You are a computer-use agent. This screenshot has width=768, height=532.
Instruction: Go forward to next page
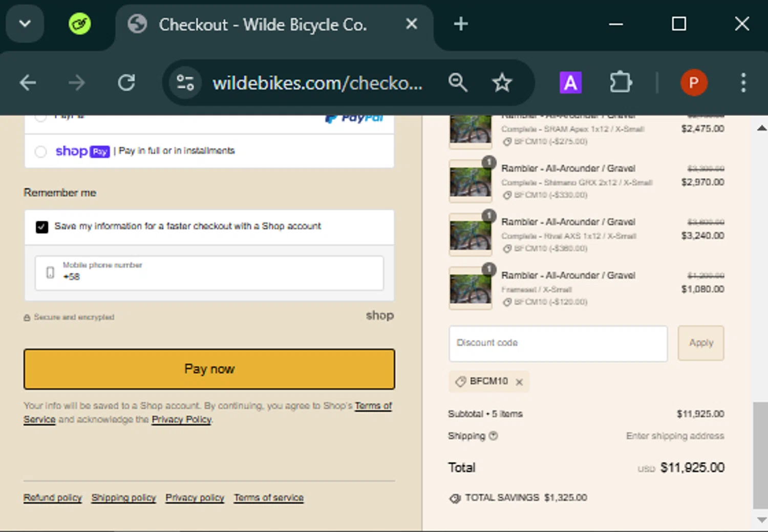pos(77,82)
